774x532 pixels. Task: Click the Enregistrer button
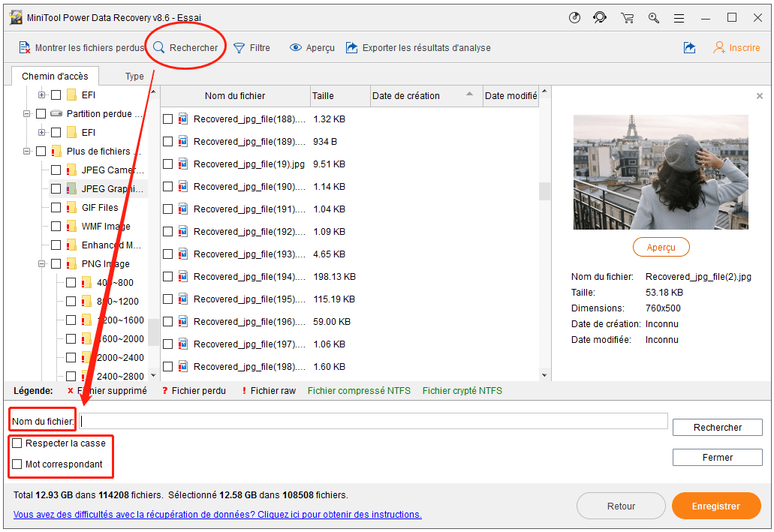715,506
